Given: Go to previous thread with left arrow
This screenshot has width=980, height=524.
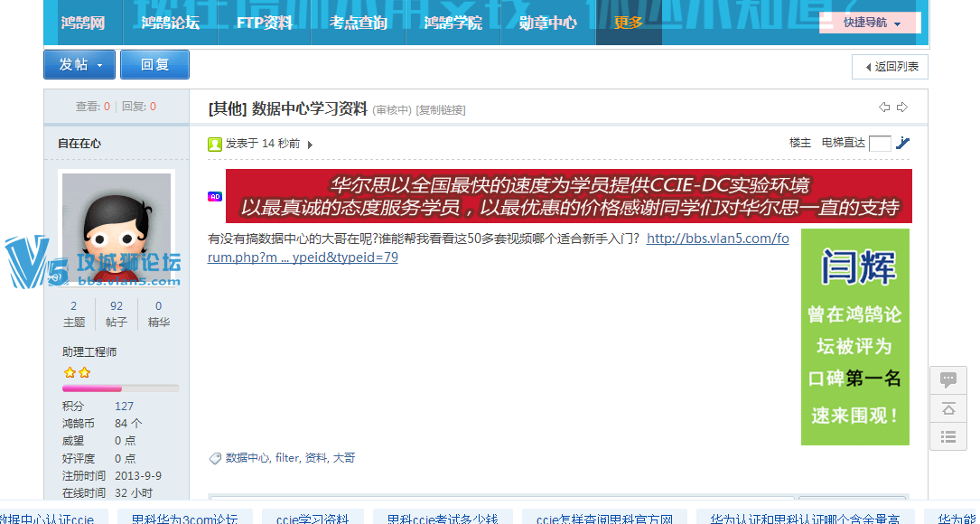Looking at the screenshot, I should tap(884, 108).
